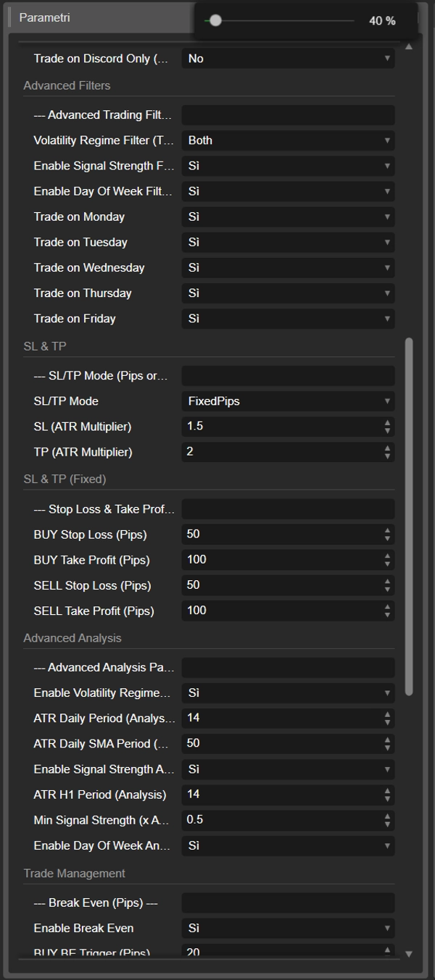
Task: Click the Break Even (Pips) input field
Action: (x=288, y=902)
